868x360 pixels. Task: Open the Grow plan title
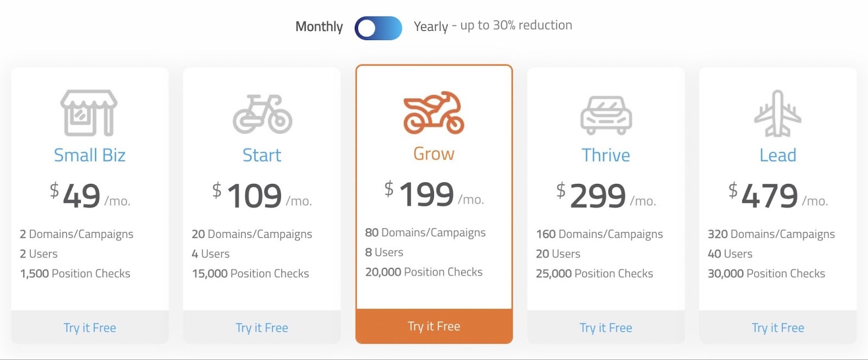coord(433,154)
